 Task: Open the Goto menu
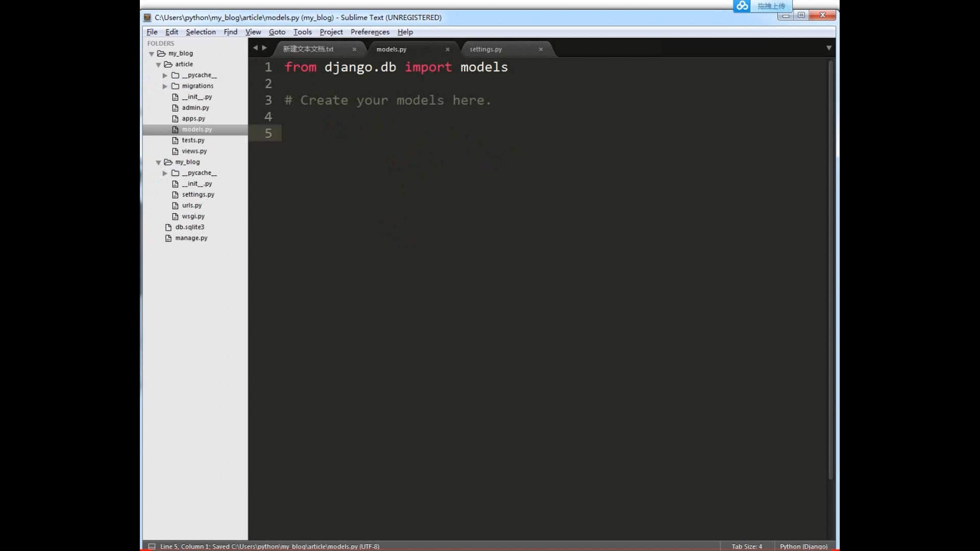pos(277,32)
